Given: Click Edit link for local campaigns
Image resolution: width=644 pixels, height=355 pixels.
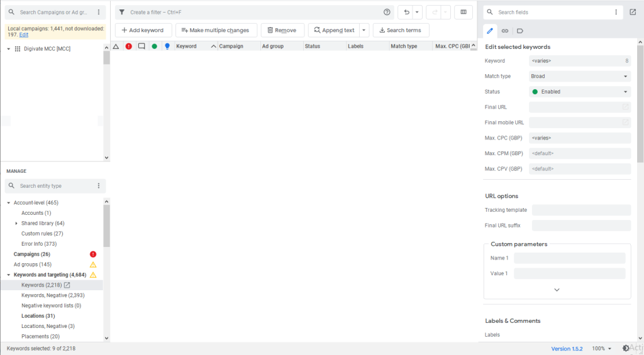Looking at the screenshot, I should pyautogui.click(x=24, y=35).
